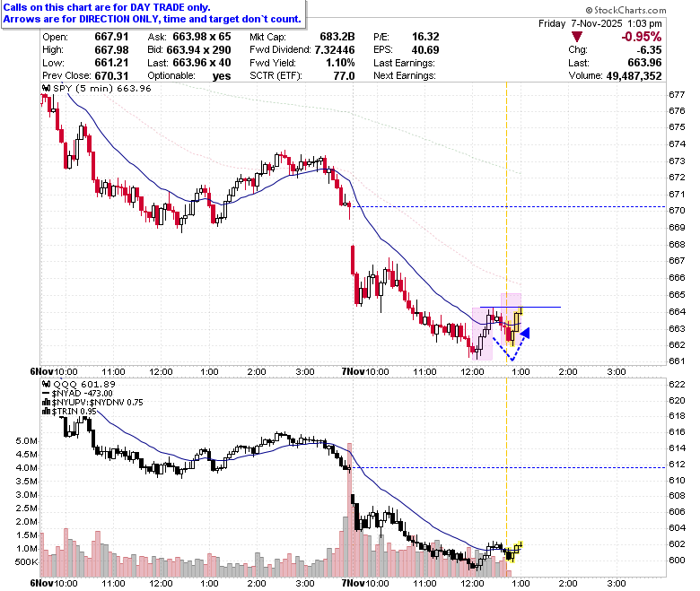Click the $NYAD line legend icon

pos(46,394)
